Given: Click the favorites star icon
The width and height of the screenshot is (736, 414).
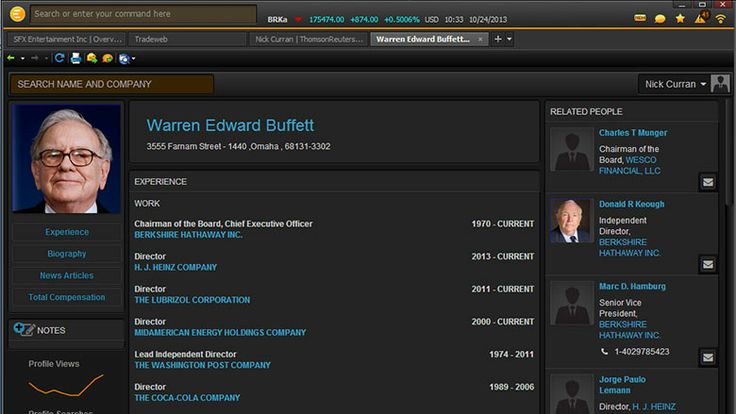Looking at the screenshot, I should (680, 19).
